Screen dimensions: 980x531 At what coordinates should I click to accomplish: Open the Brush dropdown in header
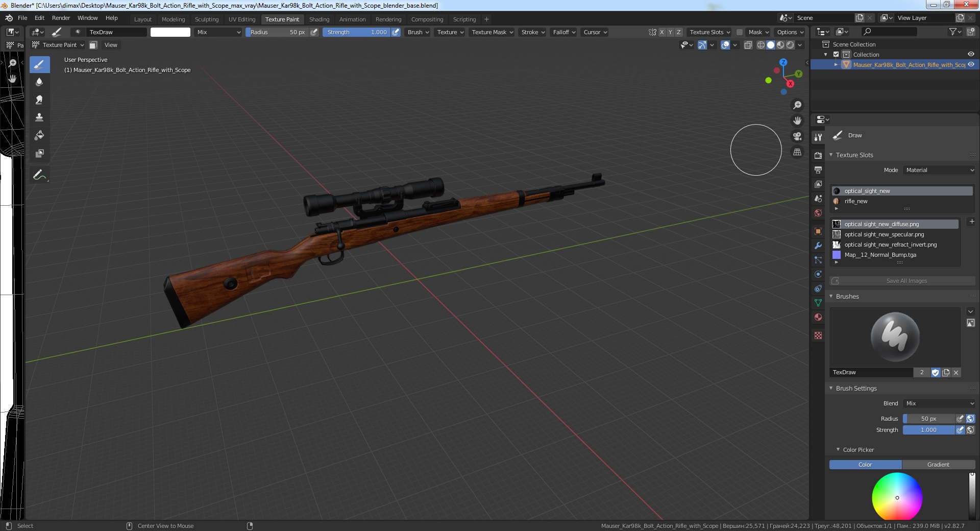point(419,32)
